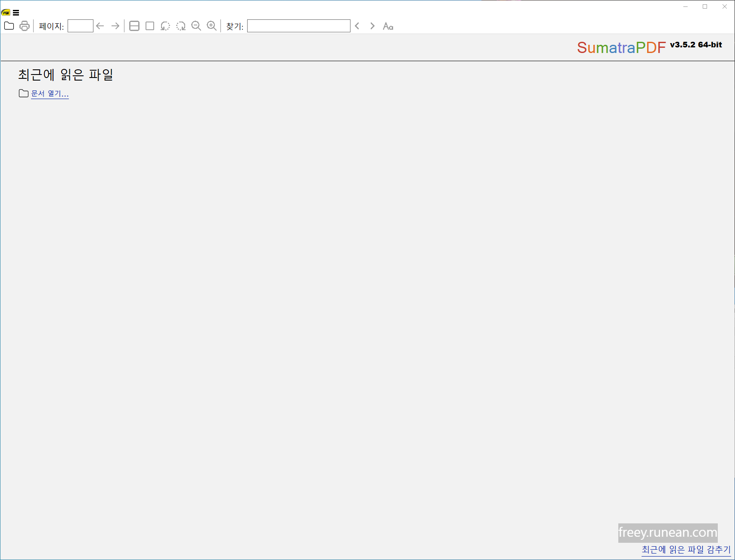Click the SumatraPDF logo icon
Viewport: 735px width, 560px height.
[6, 13]
